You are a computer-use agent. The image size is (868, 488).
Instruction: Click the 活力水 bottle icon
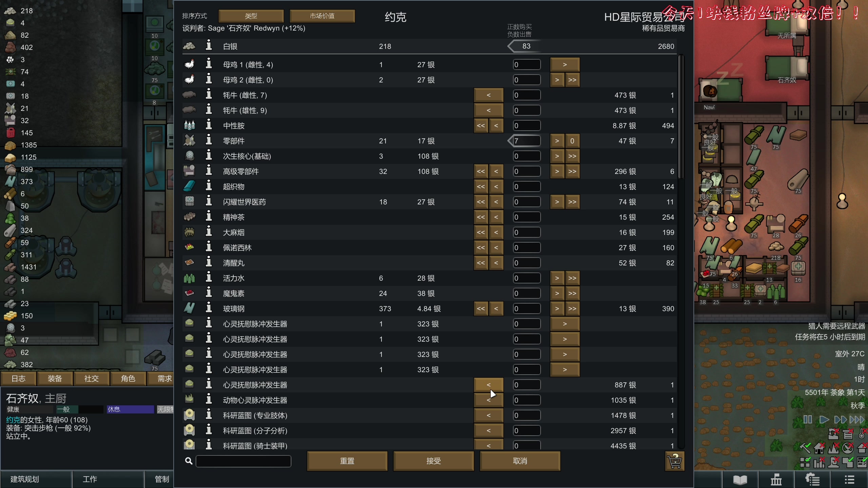[189, 278]
